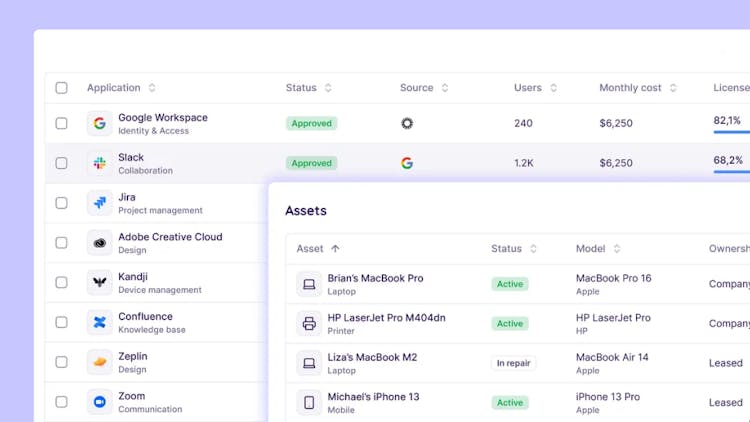Click the Kandji app icon
Viewport: 750px width, 422px height.
99,283
